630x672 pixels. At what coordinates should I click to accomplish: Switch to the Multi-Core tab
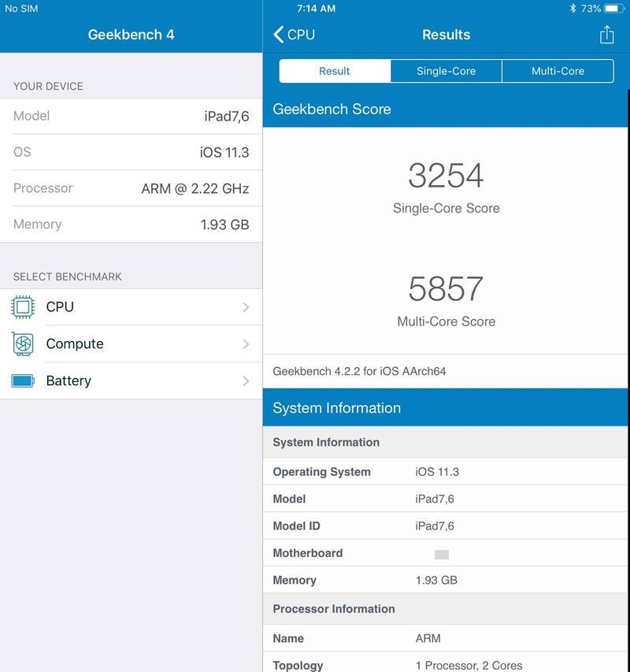[x=558, y=71]
